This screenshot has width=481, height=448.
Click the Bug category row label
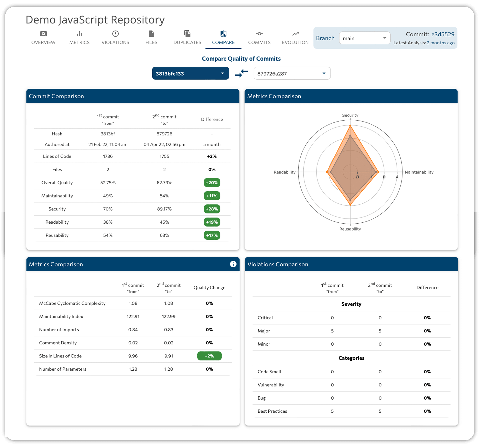(x=261, y=398)
